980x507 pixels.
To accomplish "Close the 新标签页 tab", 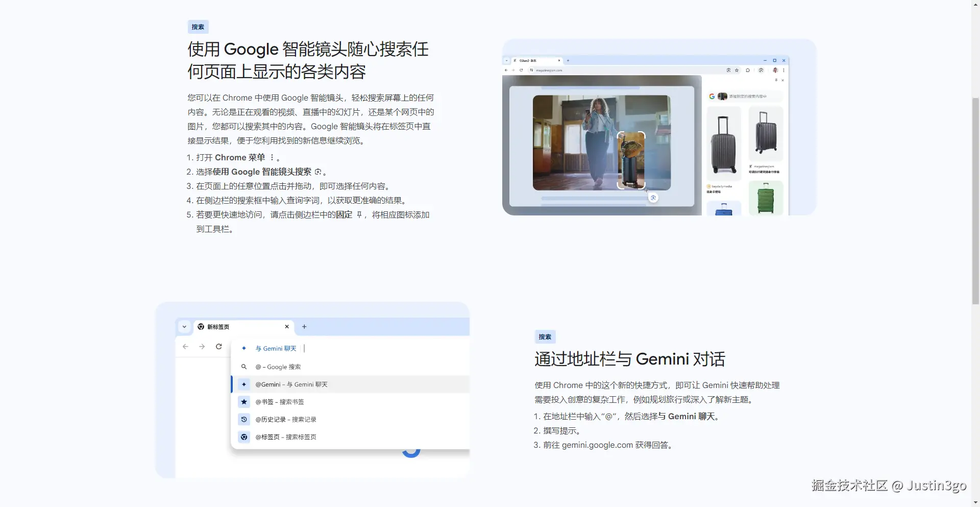I will (x=287, y=327).
